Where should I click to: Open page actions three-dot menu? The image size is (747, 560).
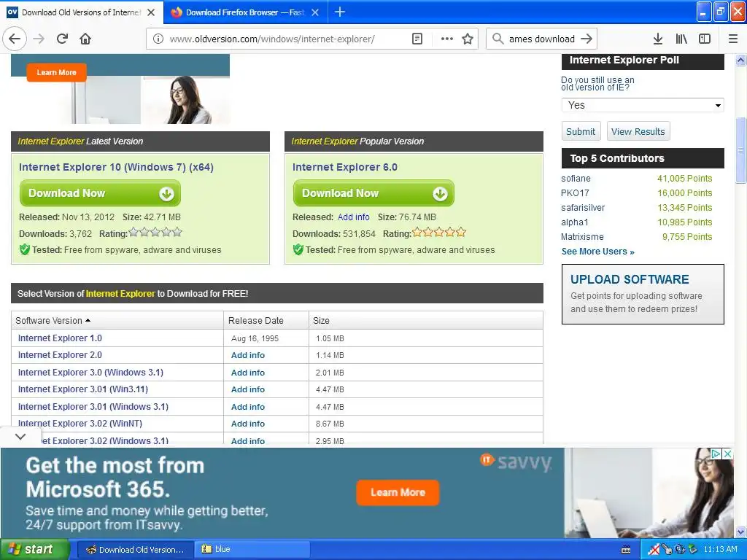click(447, 39)
